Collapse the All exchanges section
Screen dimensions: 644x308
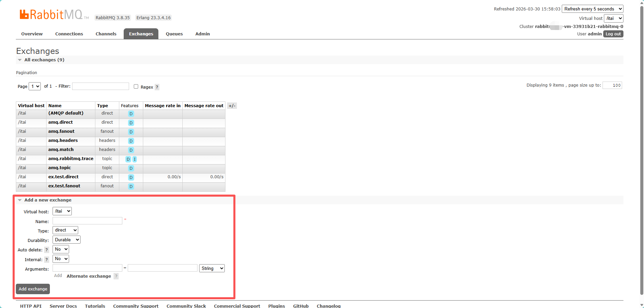pos(20,60)
